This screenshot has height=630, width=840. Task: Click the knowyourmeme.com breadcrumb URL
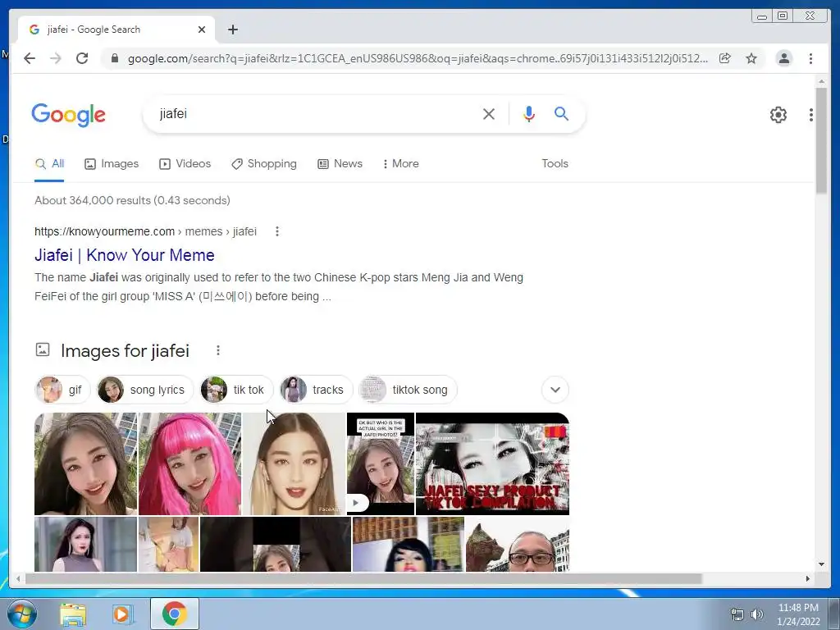[x=145, y=231]
